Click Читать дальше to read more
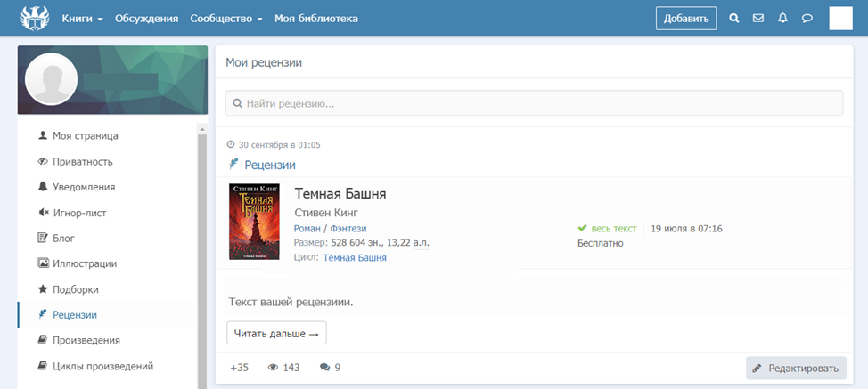This screenshot has width=868, height=389. [x=276, y=333]
